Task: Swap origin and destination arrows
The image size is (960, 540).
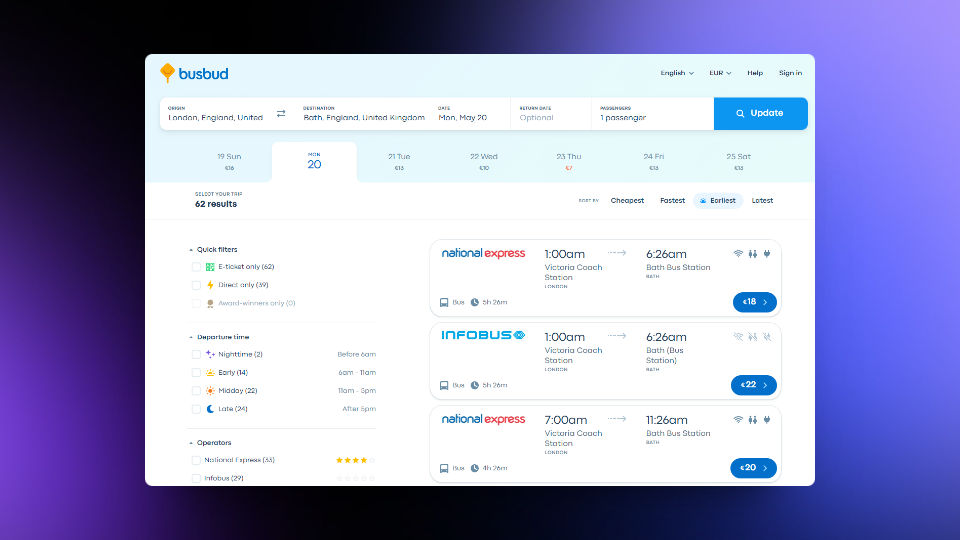Action: tap(281, 113)
